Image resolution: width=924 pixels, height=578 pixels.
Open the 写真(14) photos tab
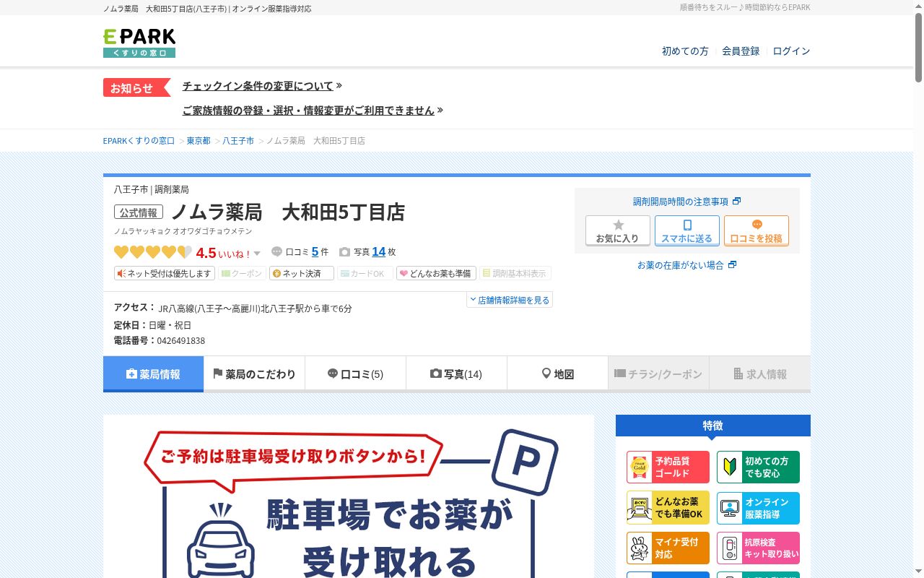(x=456, y=374)
